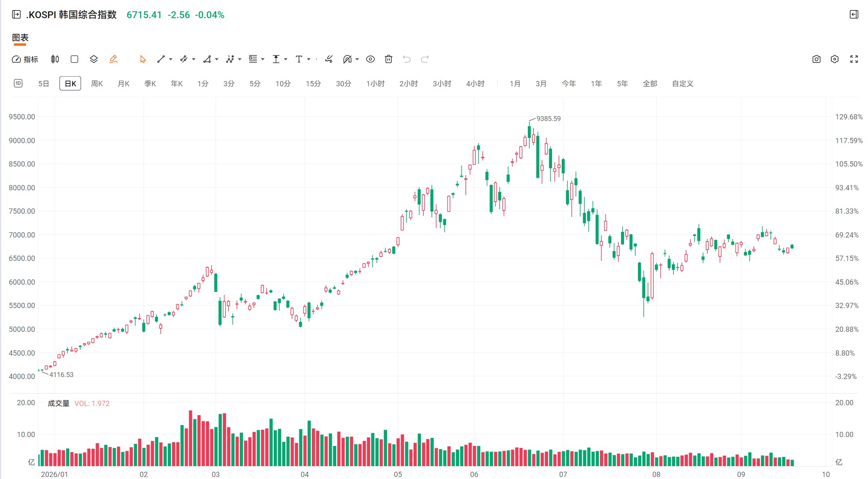The height and width of the screenshot is (479, 868).
Task: Toggle drawings visibility eye icon
Action: pyautogui.click(x=370, y=59)
